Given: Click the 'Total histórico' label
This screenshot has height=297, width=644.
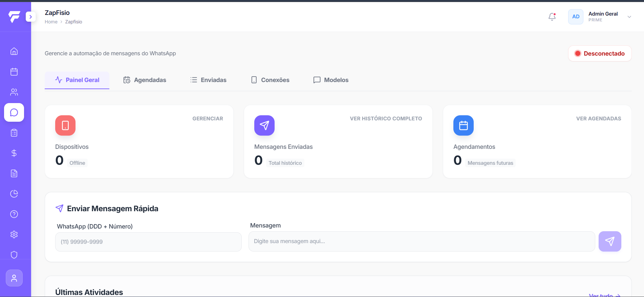Looking at the screenshot, I should (x=285, y=163).
